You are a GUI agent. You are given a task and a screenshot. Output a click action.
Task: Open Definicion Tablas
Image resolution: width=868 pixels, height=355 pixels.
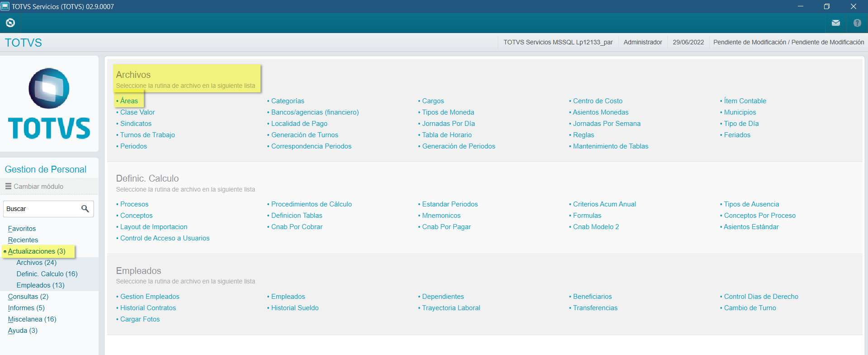[297, 216]
